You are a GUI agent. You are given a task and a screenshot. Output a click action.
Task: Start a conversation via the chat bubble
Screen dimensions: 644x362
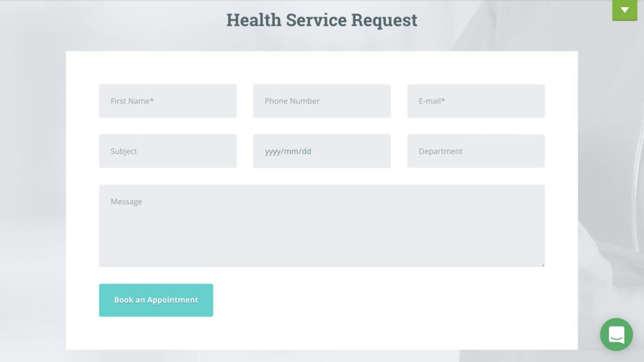616,334
